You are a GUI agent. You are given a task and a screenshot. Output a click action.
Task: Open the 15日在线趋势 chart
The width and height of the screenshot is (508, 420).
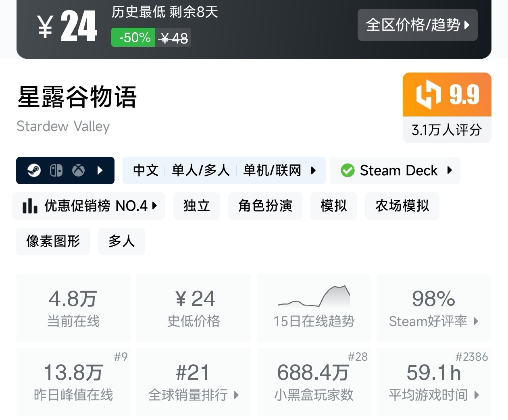(x=314, y=308)
